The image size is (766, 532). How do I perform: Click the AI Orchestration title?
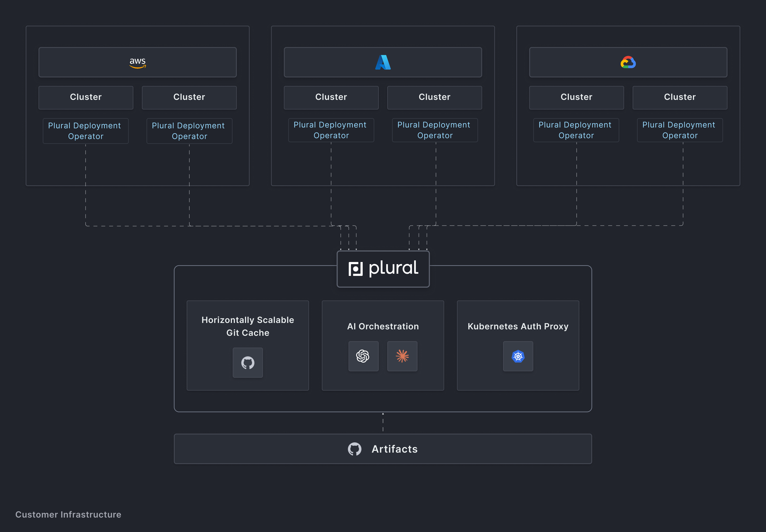[383, 326]
